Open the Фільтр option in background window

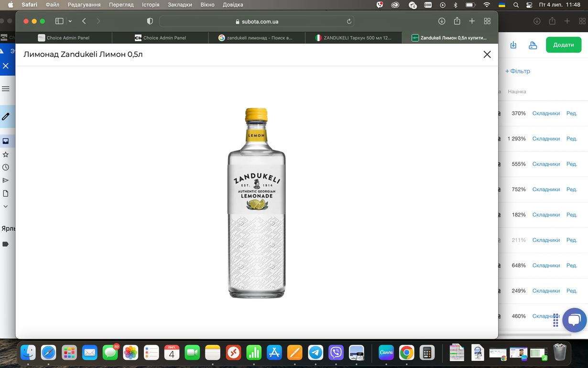(518, 71)
